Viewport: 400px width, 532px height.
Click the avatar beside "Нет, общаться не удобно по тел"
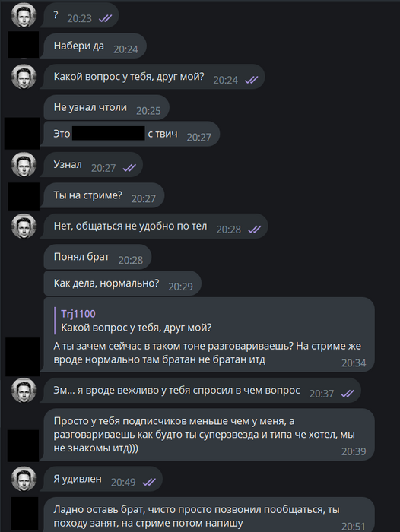point(24,226)
